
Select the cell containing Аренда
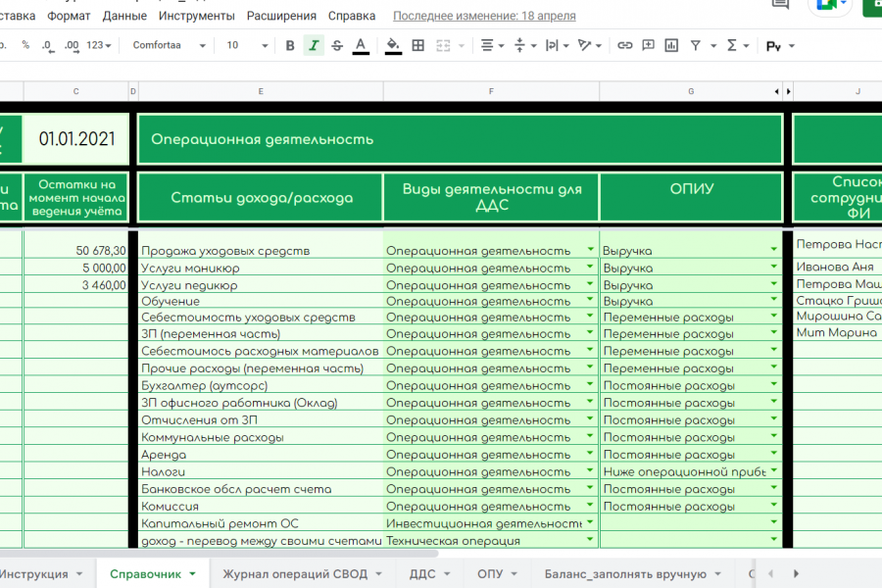click(x=260, y=455)
